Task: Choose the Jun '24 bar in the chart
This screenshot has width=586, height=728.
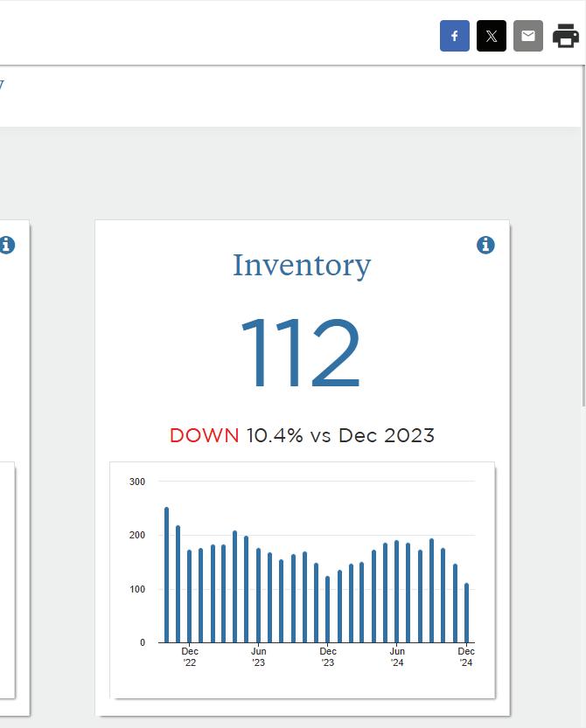Action: coord(397,592)
